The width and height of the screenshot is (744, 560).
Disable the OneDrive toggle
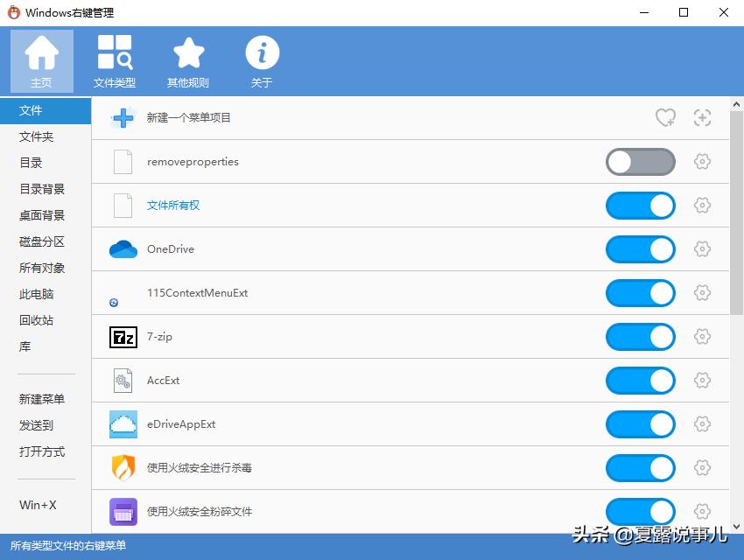pos(640,249)
